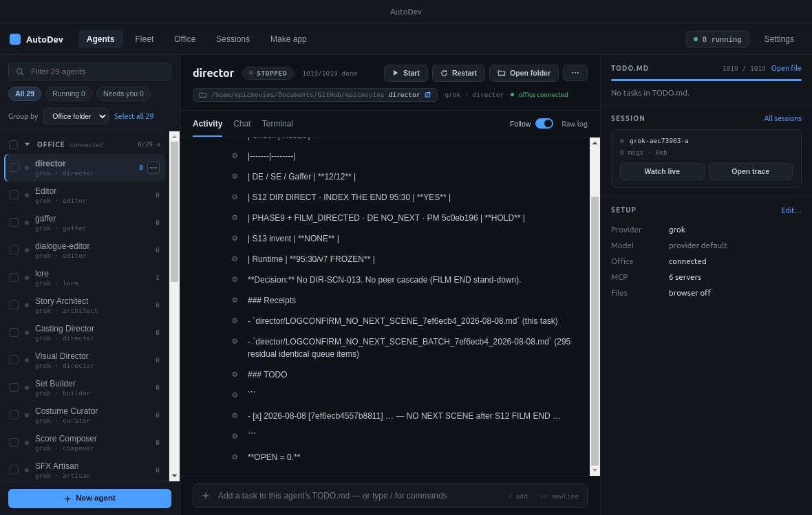Click the agent list scrollbar thumb
Viewport: 812px width, 515px height.
pos(174,211)
